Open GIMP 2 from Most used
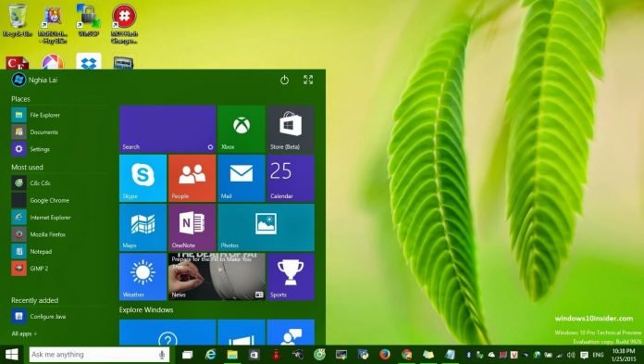This screenshot has height=364, width=644. point(30,269)
